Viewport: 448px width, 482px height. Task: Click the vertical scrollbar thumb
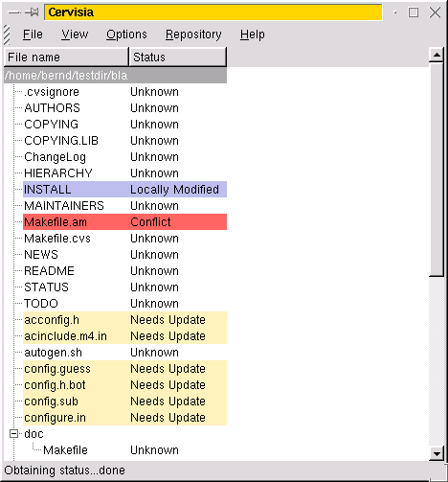(437, 170)
